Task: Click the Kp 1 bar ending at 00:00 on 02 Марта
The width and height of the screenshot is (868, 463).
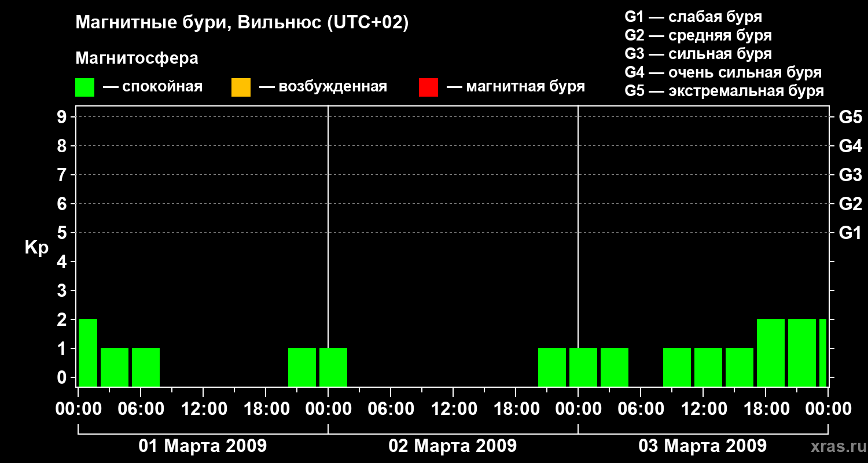Action: tap(302, 367)
